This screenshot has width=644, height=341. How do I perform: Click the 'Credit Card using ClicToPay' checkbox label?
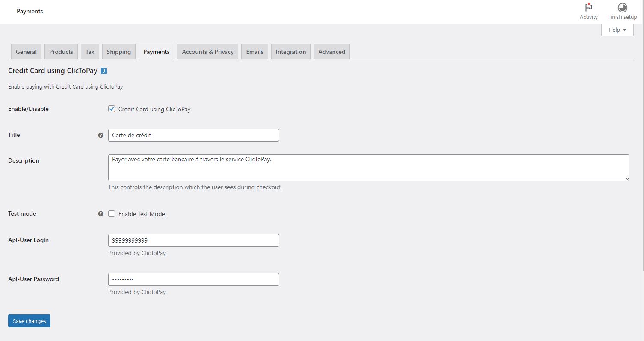(154, 109)
